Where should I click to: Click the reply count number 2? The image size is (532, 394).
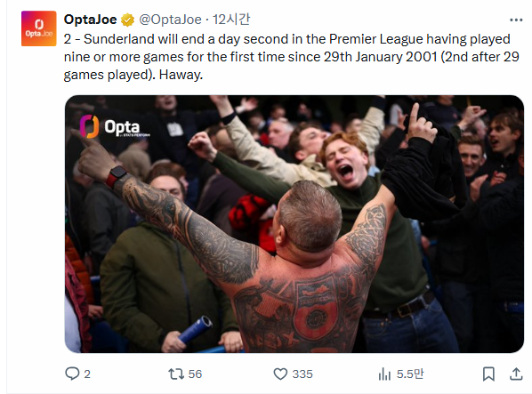point(87,374)
